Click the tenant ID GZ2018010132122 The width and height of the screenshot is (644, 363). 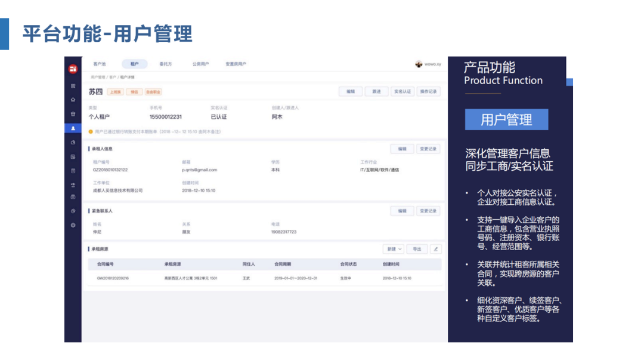(x=110, y=170)
